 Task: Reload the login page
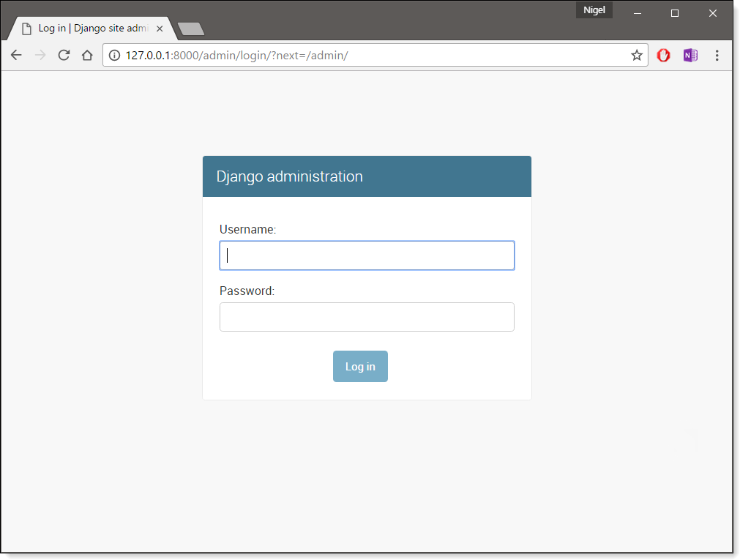(64, 55)
